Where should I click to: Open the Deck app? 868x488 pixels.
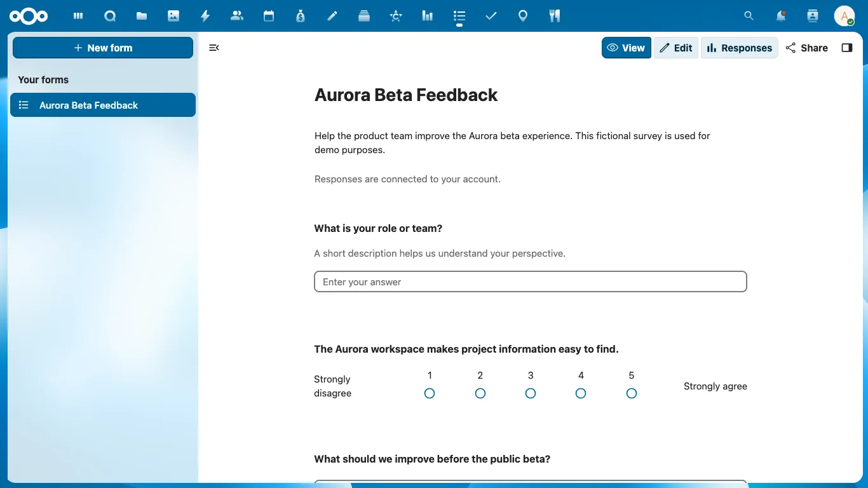tap(364, 16)
